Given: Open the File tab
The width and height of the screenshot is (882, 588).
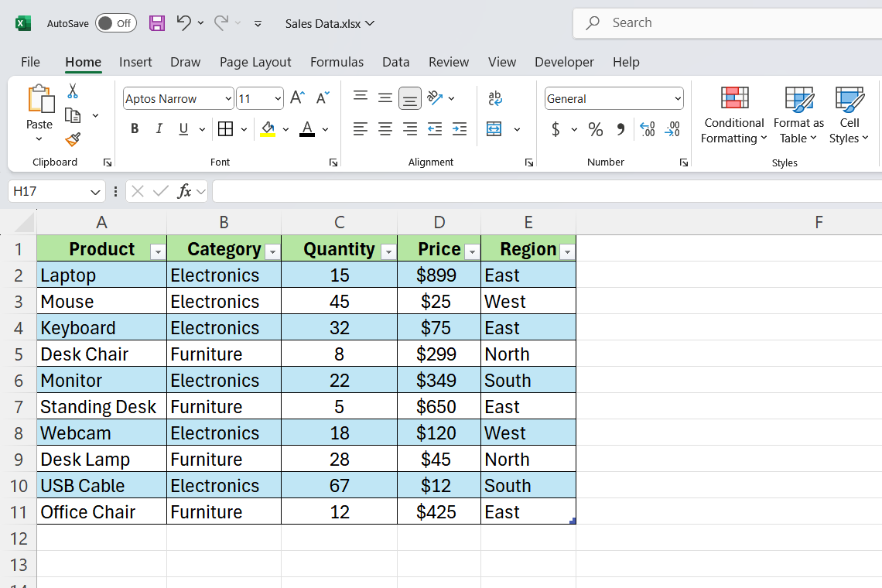Looking at the screenshot, I should (30, 62).
